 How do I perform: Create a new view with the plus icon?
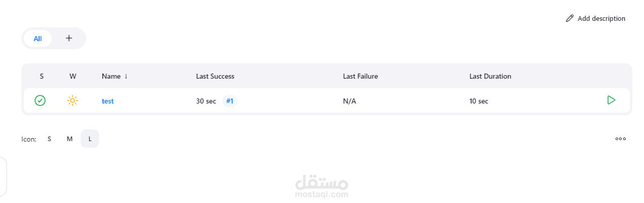point(69,38)
